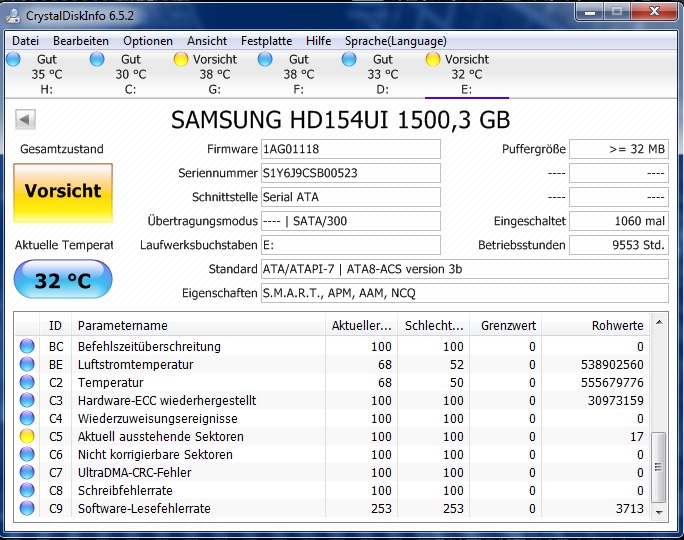Click the Aktueller column header
The height and width of the screenshot is (540, 684).
[x=361, y=325]
